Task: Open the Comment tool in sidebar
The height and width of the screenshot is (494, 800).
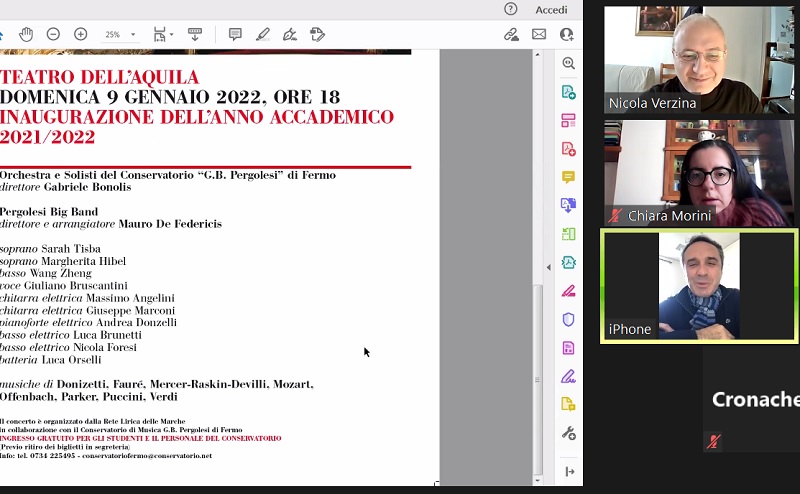Action: (x=568, y=177)
